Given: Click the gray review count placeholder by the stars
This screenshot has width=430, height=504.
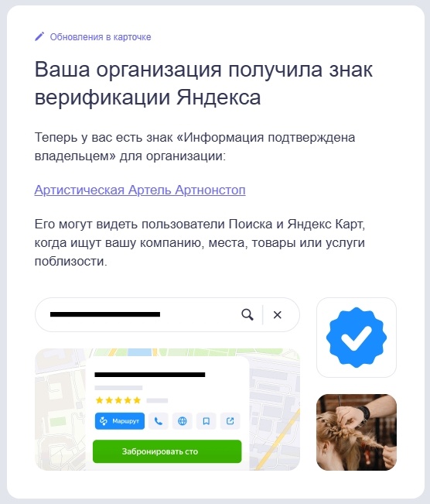Looking at the screenshot, I should click(157, 400).
